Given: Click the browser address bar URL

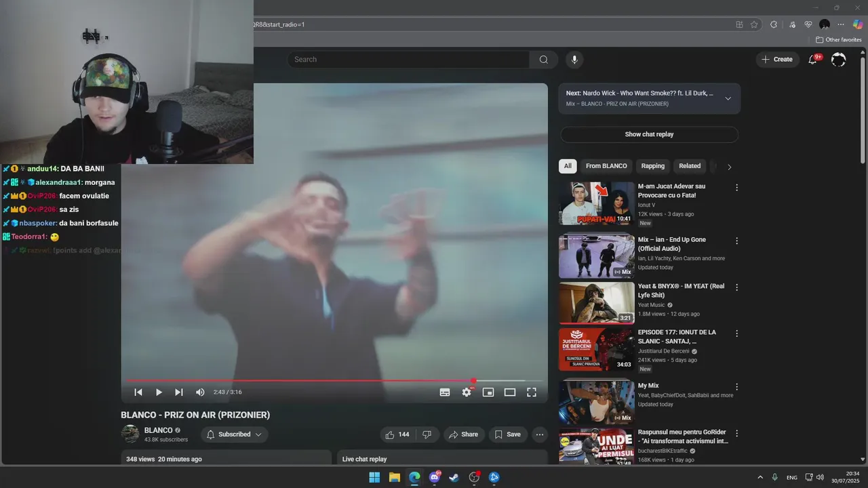Looking at the screenshot, I should 279,24.
